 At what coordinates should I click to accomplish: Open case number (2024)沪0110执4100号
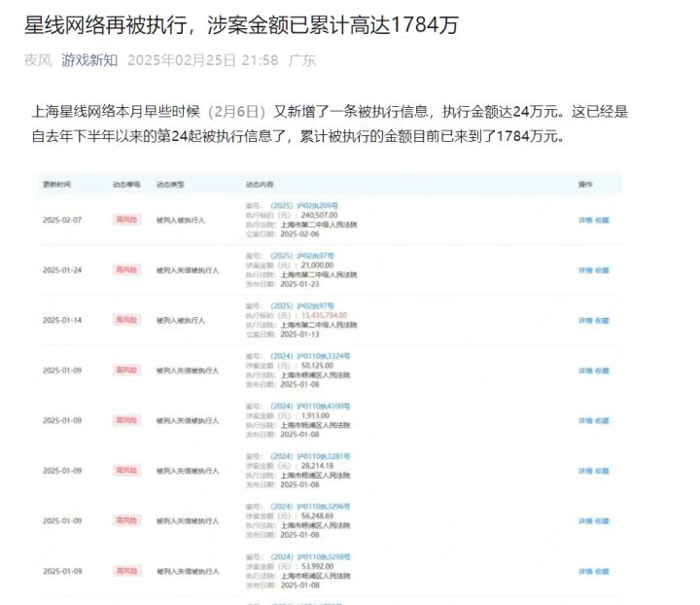coord(310,406)
